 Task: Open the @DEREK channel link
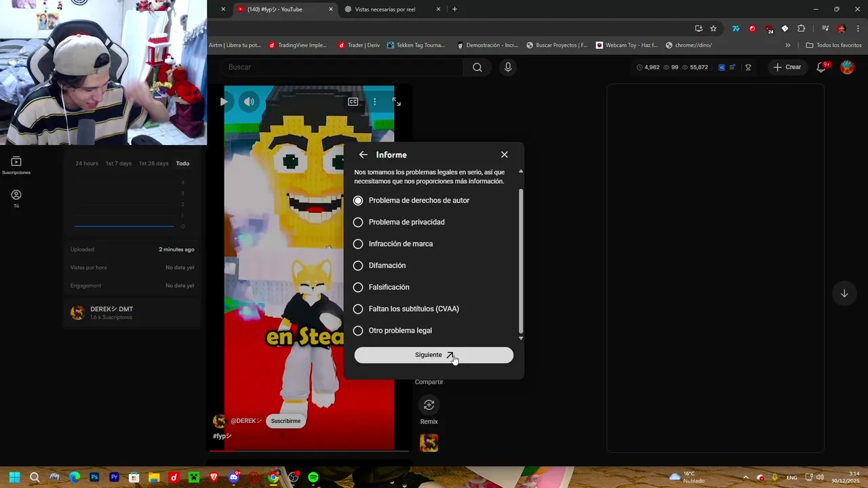click(x=245, y=421)
